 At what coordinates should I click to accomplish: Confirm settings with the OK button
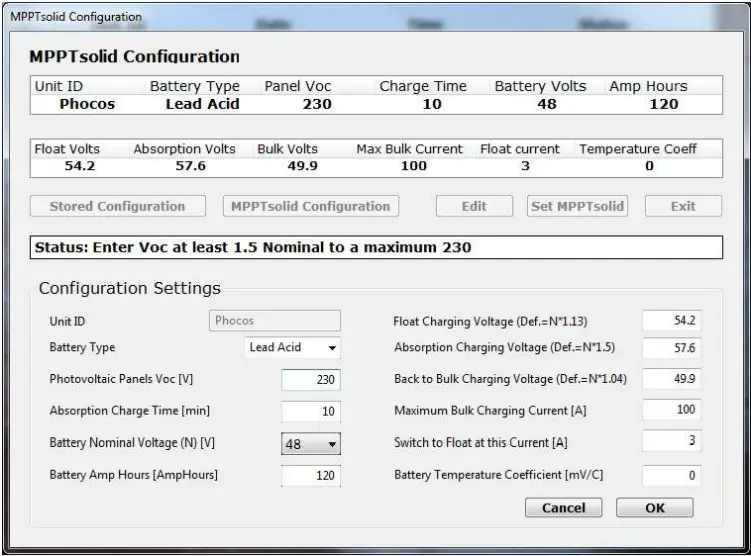655,508
